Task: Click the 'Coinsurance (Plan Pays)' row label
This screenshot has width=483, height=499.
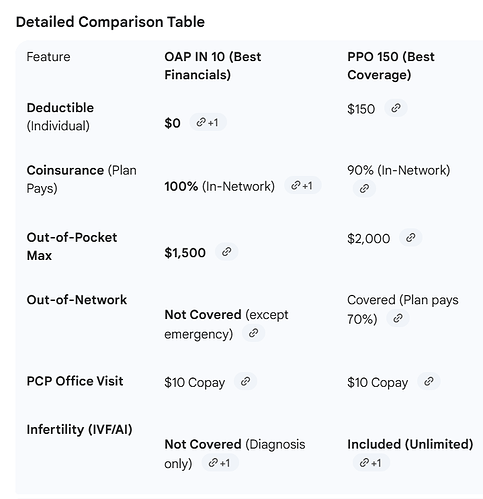Action: click(81, 179)
